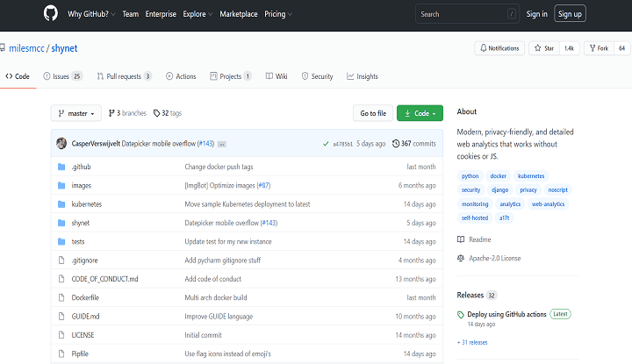Click the commit history clock icon
The height and width of the screenshot is (364, 632).
(396, 143)
